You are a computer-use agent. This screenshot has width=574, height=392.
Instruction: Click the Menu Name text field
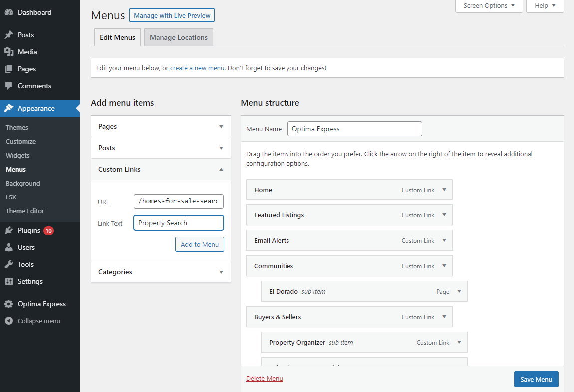(x=354, y=129)
